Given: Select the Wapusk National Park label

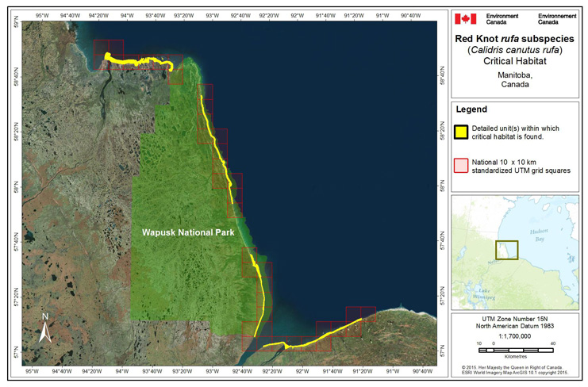Looking at the screenshot, I should click(x=180, y=233).
